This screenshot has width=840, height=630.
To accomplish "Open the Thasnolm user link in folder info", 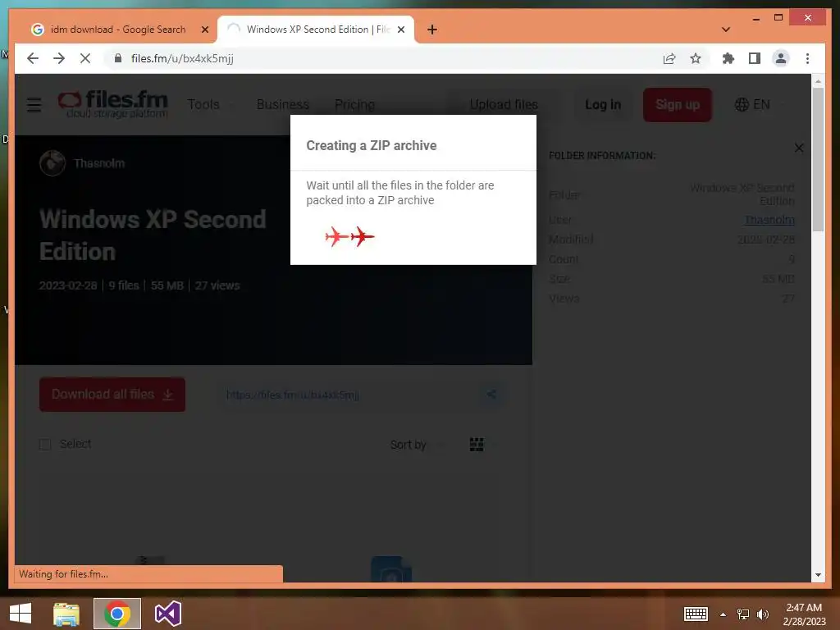I will pyautogui.click(x=769, y=220).
